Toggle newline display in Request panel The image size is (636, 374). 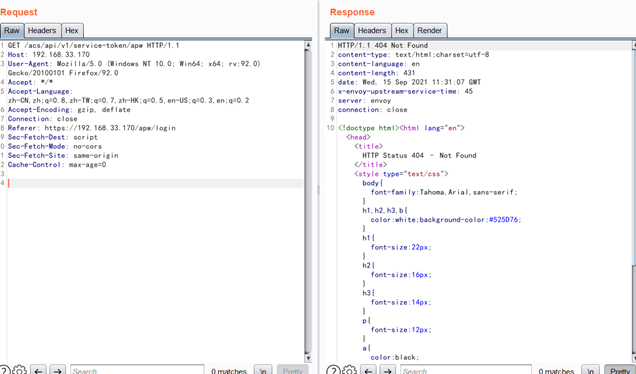[x=263, y=370]
